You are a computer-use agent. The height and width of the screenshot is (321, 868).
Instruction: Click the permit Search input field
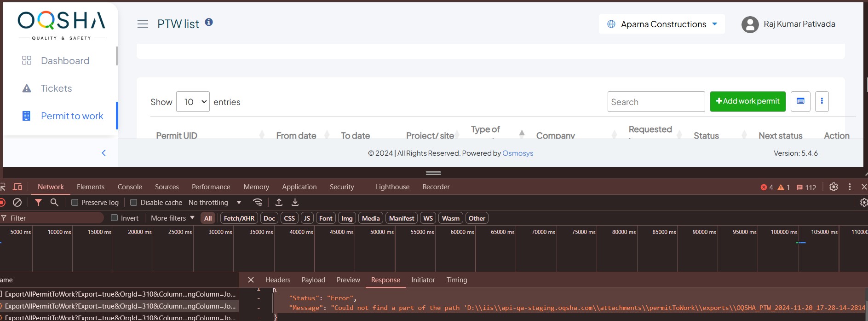656,102
